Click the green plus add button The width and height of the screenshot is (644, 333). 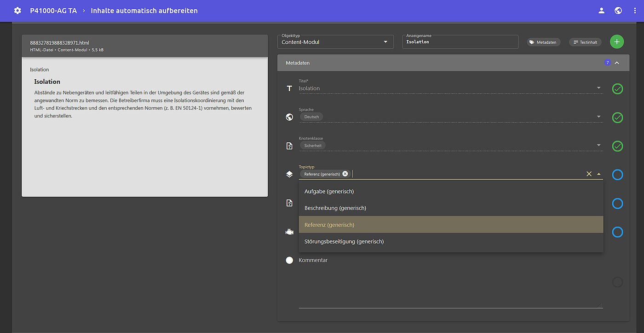pos(617,41)
